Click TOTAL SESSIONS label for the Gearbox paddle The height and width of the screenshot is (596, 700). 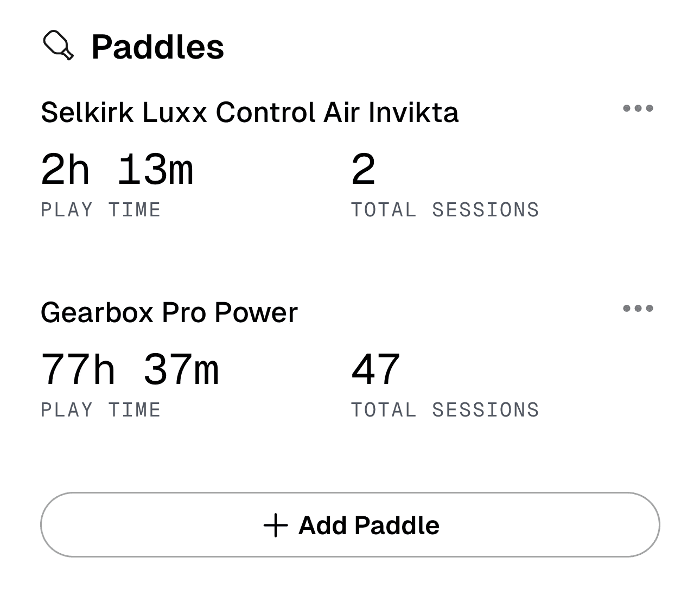tap(445, 410)
